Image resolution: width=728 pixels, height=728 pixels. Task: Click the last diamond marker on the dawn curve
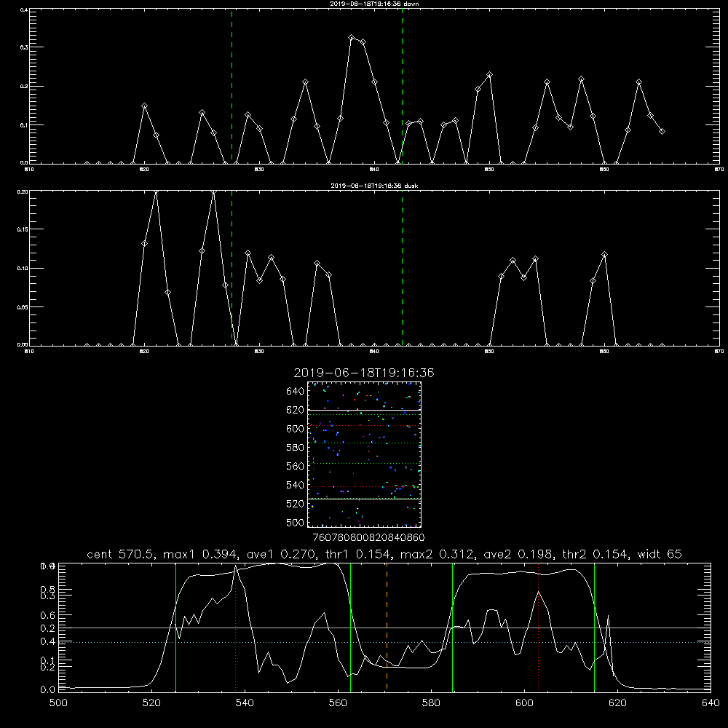click(662, 131)
